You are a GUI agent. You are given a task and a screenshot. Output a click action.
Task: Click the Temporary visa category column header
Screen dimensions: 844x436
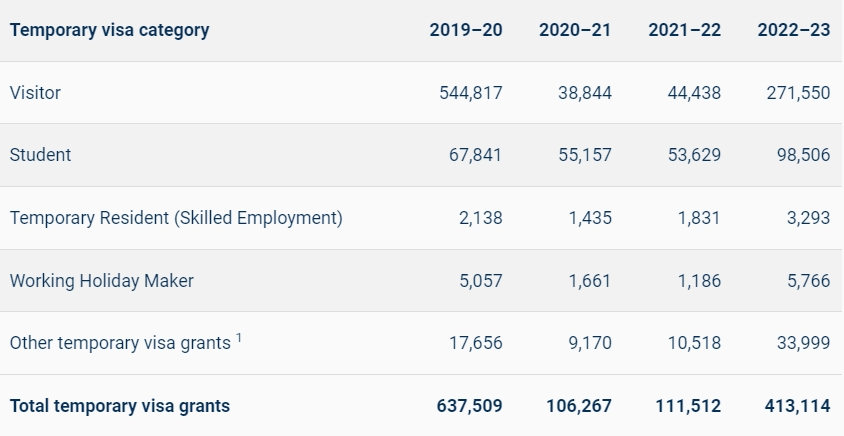[109, 30]
